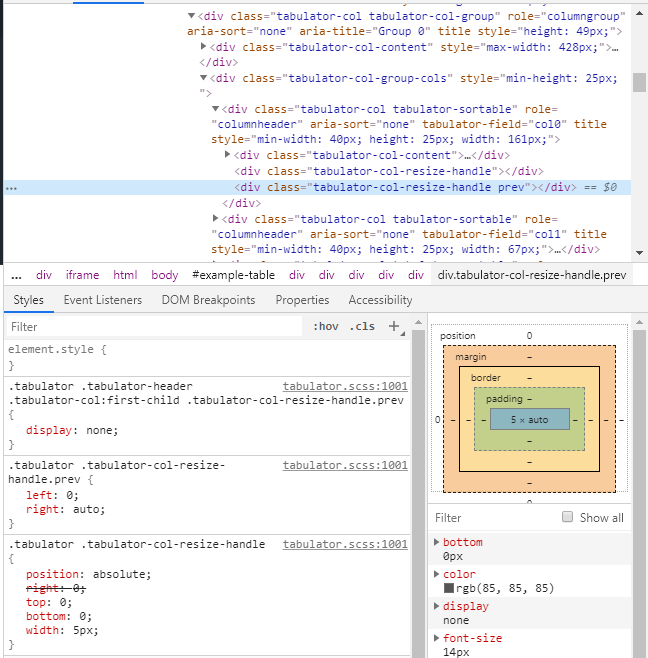Click scroll-up arrow of the Computed pane scrollbar

[x=639, y=322]
